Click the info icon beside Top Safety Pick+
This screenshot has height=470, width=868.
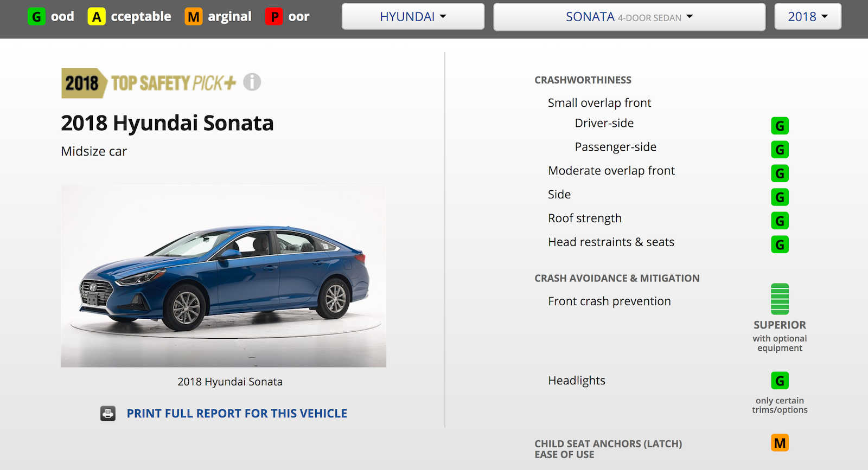[x=252, y=82]
